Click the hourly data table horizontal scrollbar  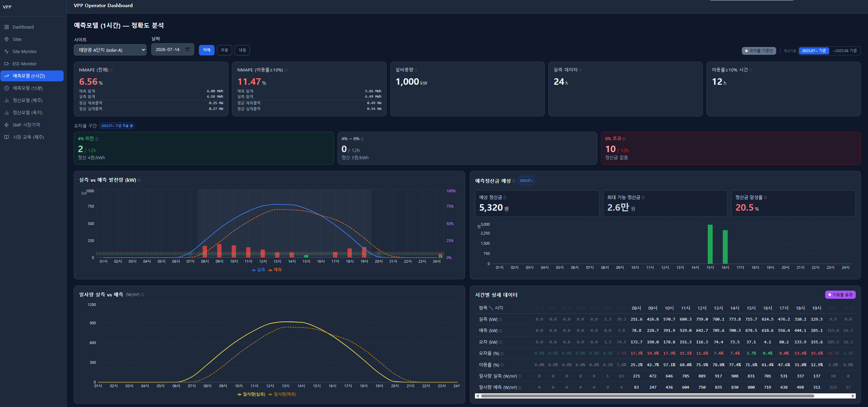[x=665, y=396]
